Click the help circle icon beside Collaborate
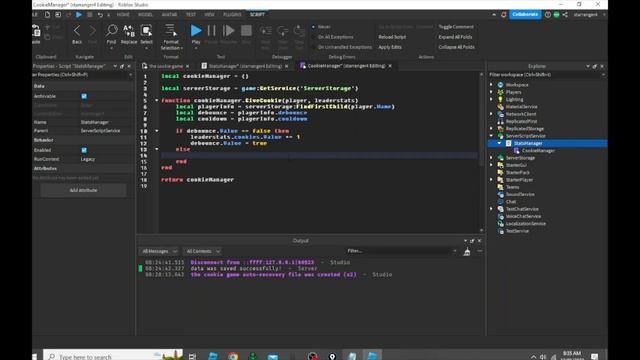 tap(548, 15)
